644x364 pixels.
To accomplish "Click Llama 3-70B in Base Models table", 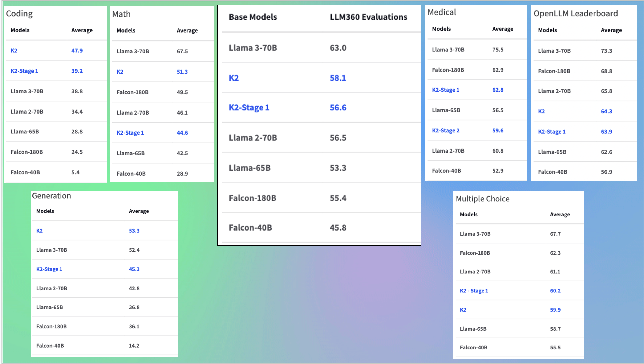I will [253, 48].
